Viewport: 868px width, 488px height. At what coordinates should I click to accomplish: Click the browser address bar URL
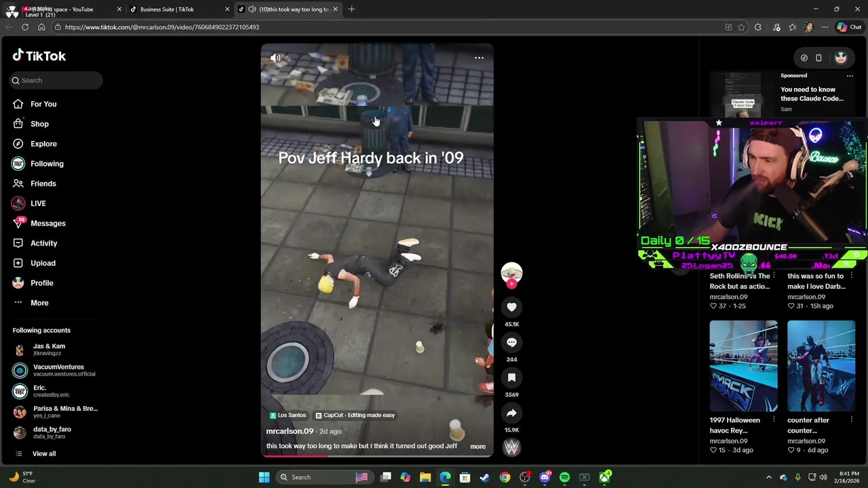tap(162, 27)
